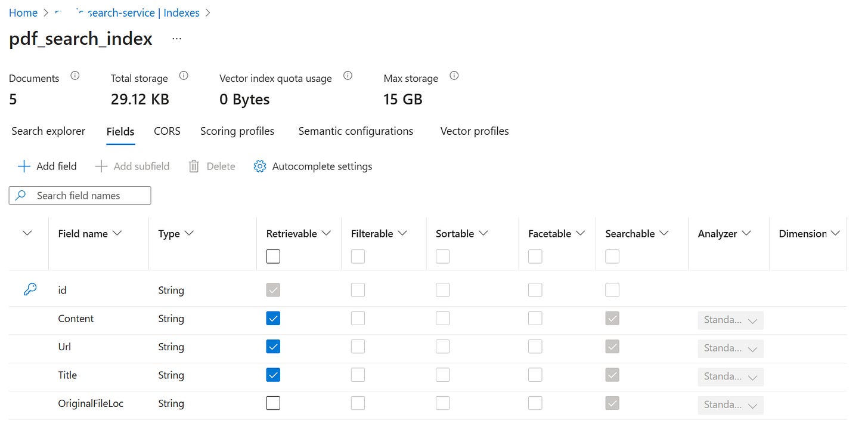
Task: Click the plus icon for Add field
Action: point(24,166)
